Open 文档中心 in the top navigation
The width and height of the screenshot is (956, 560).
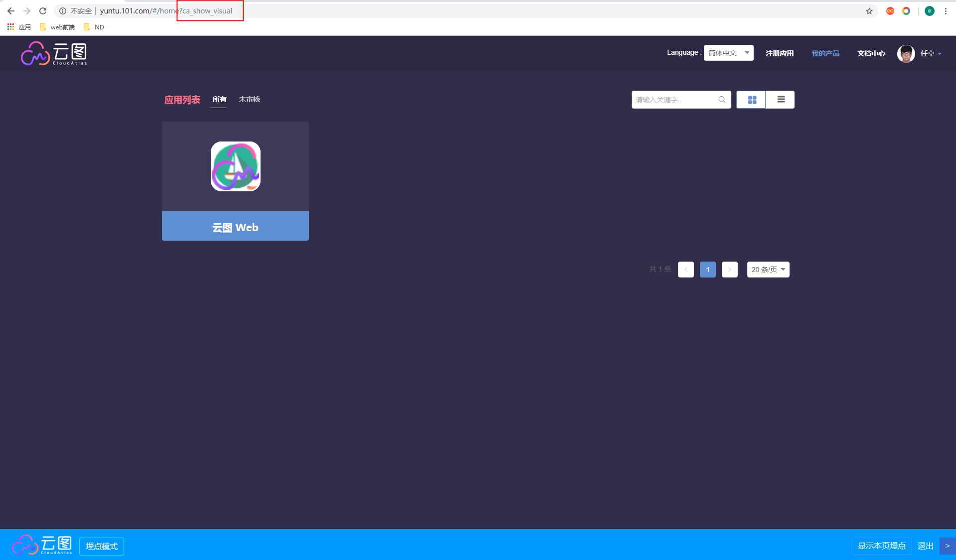point(871,53)
